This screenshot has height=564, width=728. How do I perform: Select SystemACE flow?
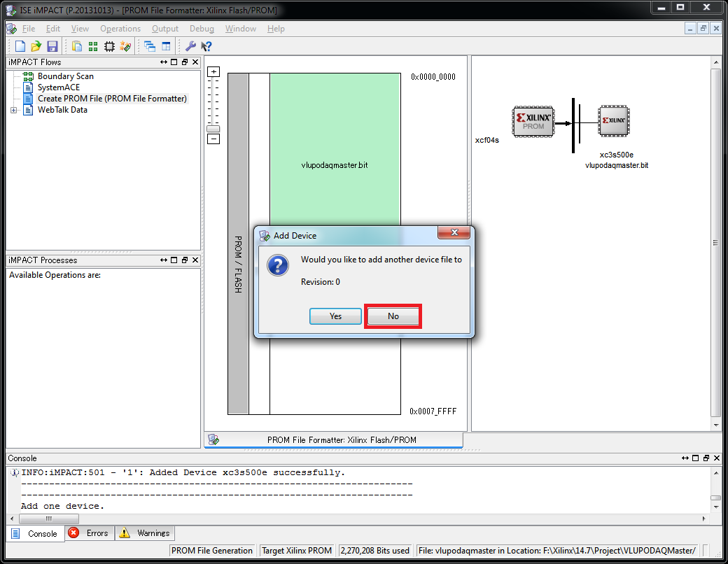(x=59, y=87)
